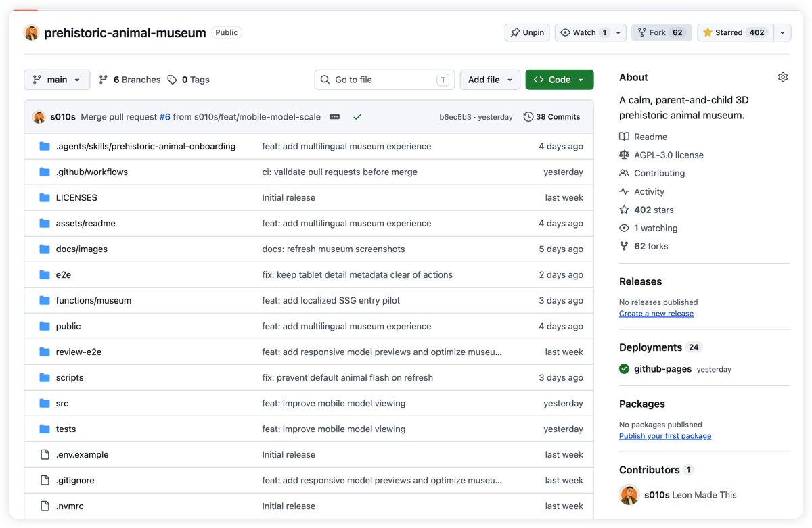The height and width of the screenshot is (528, 812).
Task: Open the .env.example file name
Action: coord(82,454)
